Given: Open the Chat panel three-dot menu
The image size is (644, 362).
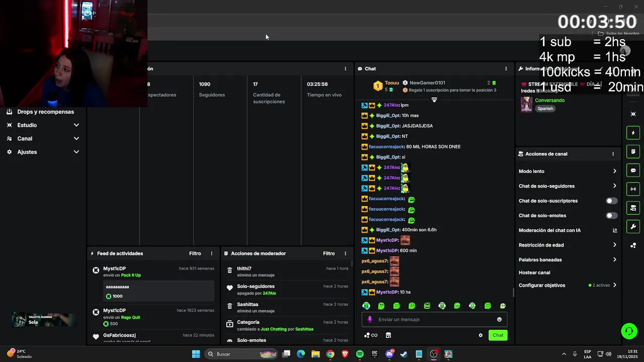Looking at the screenshot, I should [x=506, y=68].
